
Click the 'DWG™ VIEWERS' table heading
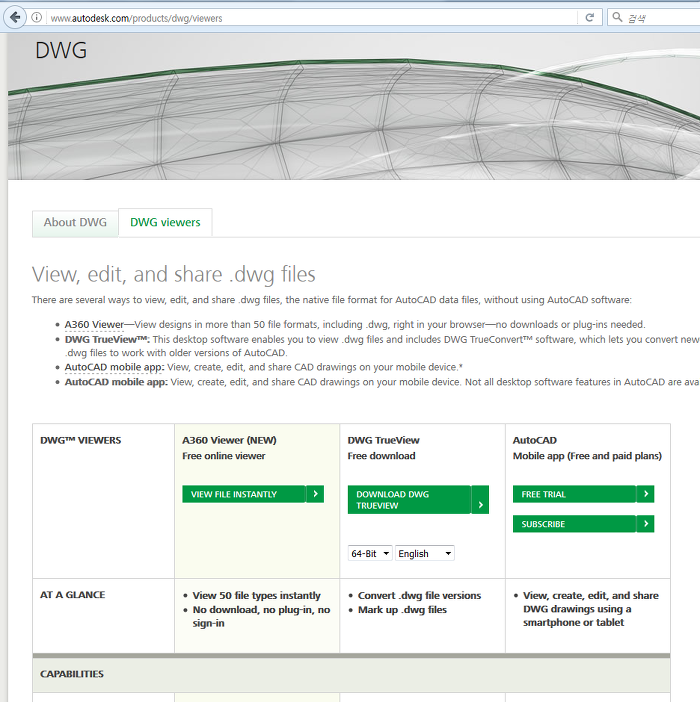click(x=81, y=440)
